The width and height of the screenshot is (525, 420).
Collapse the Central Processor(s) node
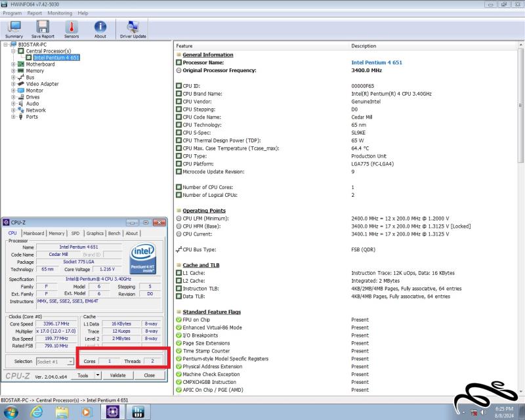point(13,51)
